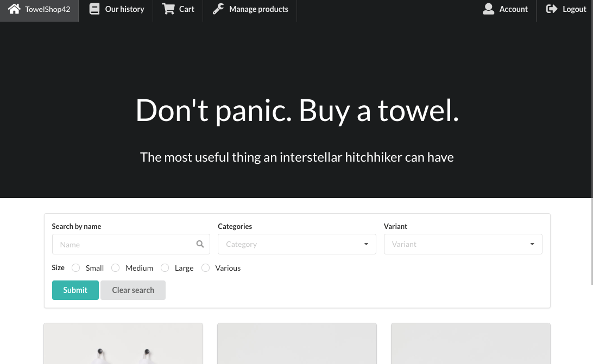The image size is (593, 364).
Task: Click the logout arrow icon
Action: [552, 9]
